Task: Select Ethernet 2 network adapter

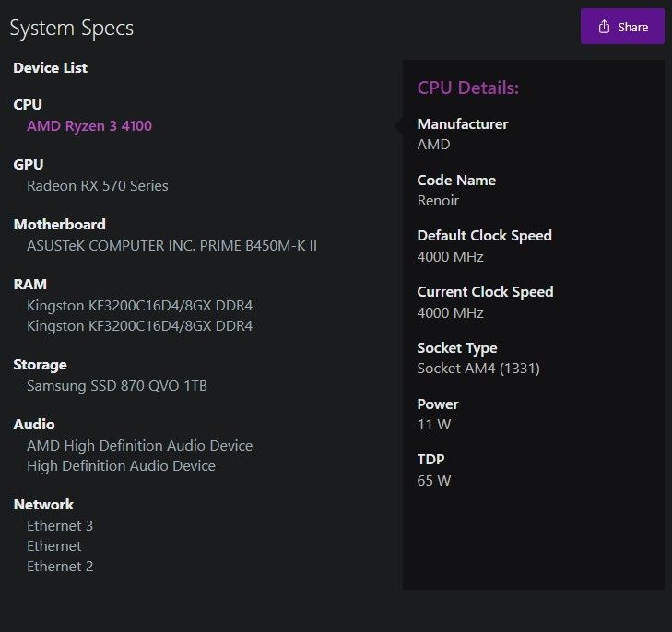Action: 60,566
